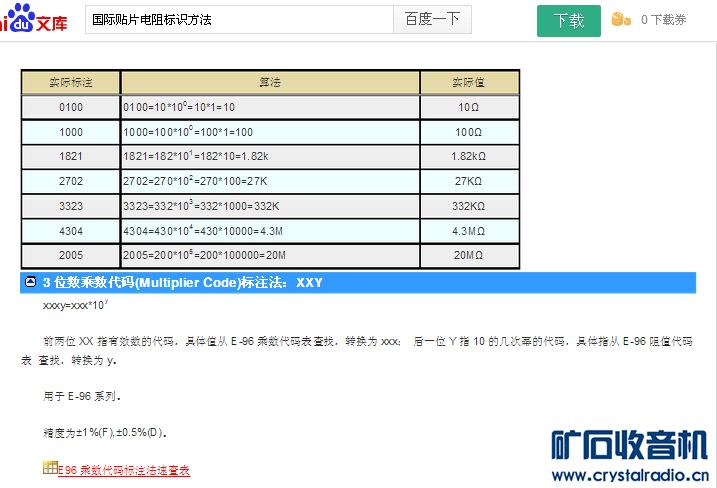Click the 3 位数乘数代码 section header
This screenshot has height=488, width=717.
[x=358, y=282]
